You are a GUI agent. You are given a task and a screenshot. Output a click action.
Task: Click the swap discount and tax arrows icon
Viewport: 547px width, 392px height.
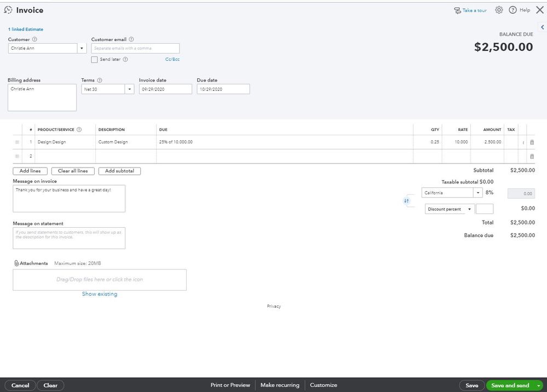(406, 201)
